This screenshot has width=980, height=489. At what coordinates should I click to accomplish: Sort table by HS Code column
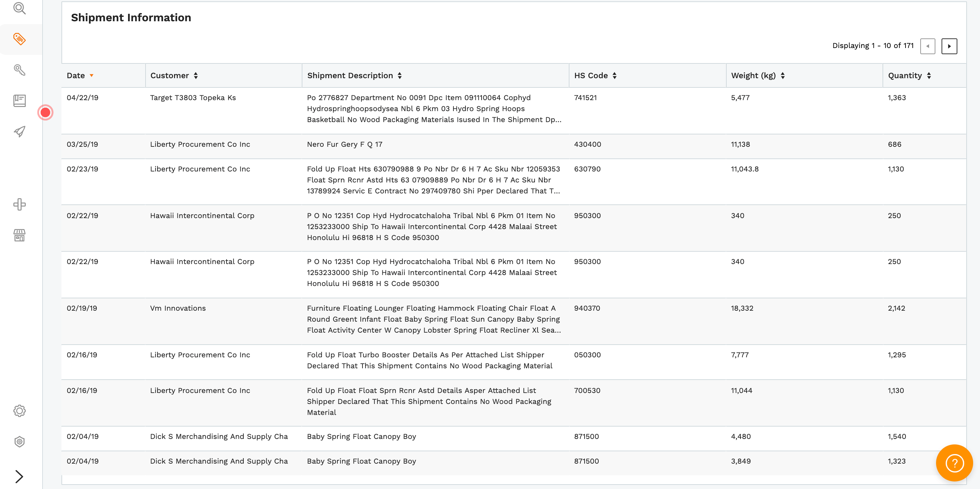coord(596,75)
